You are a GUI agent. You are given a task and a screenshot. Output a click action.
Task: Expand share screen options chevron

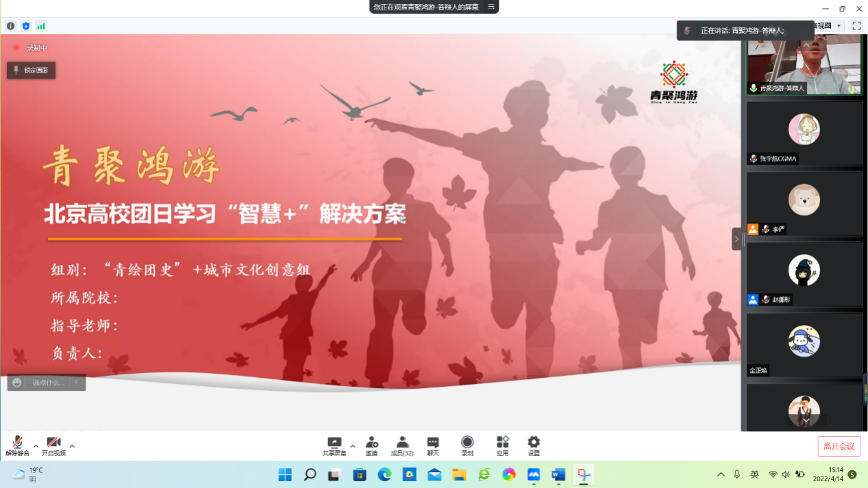click(x=353, y=446)
